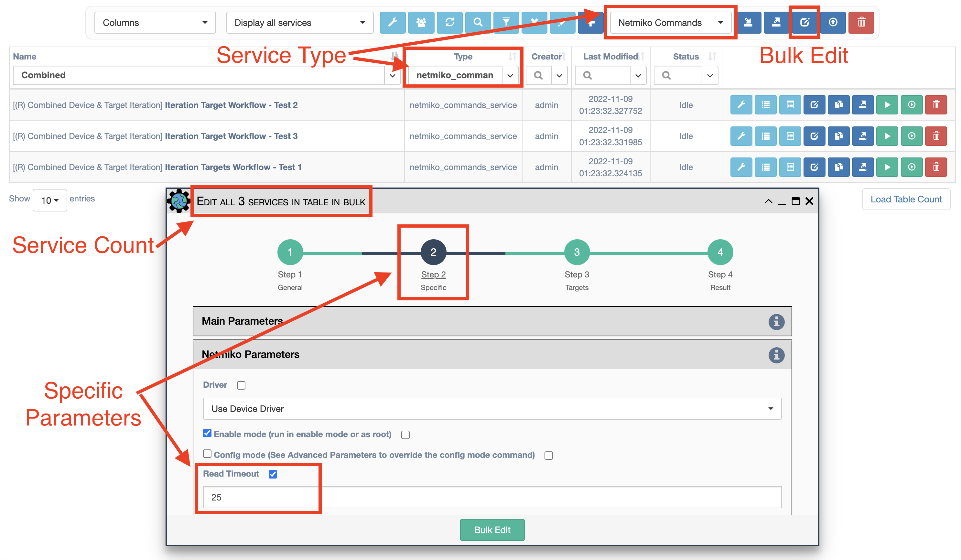Viewport: 961px width, 560px height.
Task: Toggle the Read Timeout checkbox
Action: click(x=273, y=474)
